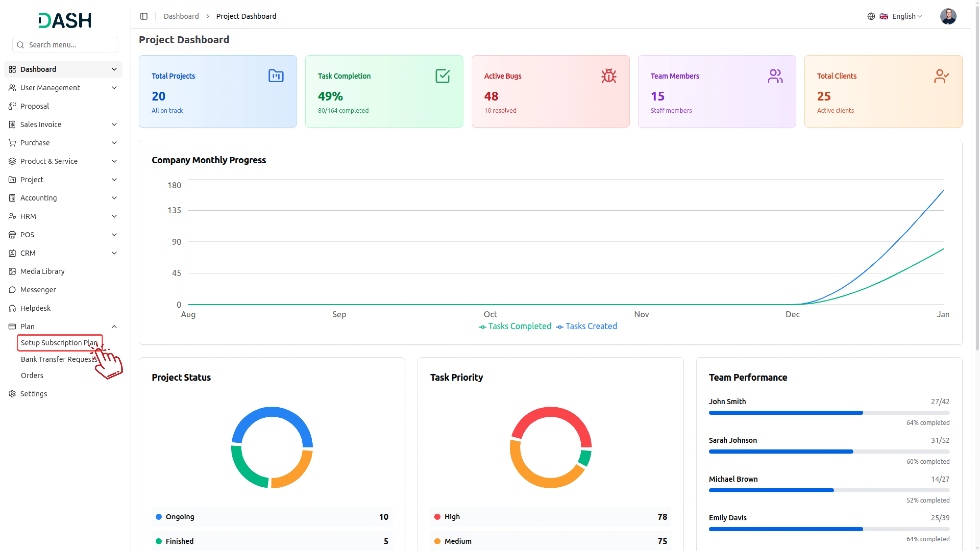Click the Active Bugs bug icon

click(x=609, y=76)
